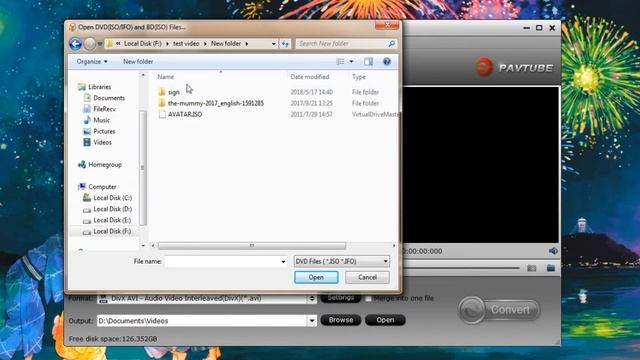Click the dialog Open button
640x360 pixels.
(x=316, y=277)
